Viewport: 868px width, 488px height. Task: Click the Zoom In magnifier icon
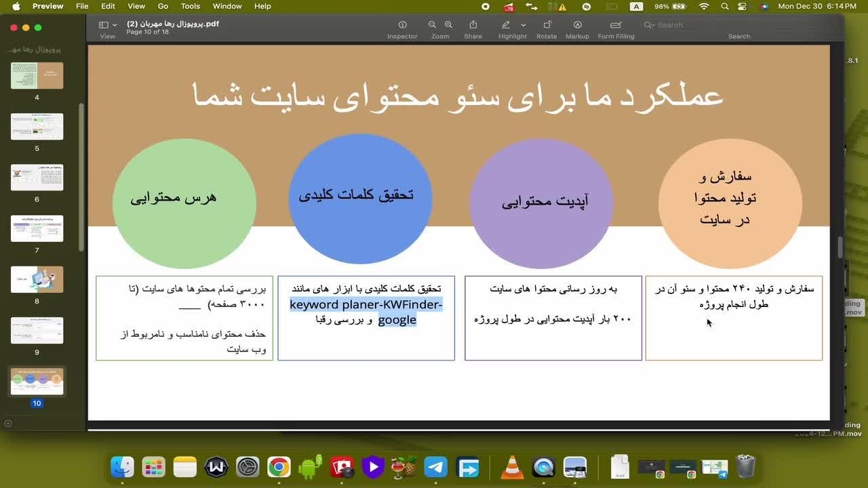tap(448, 25)
